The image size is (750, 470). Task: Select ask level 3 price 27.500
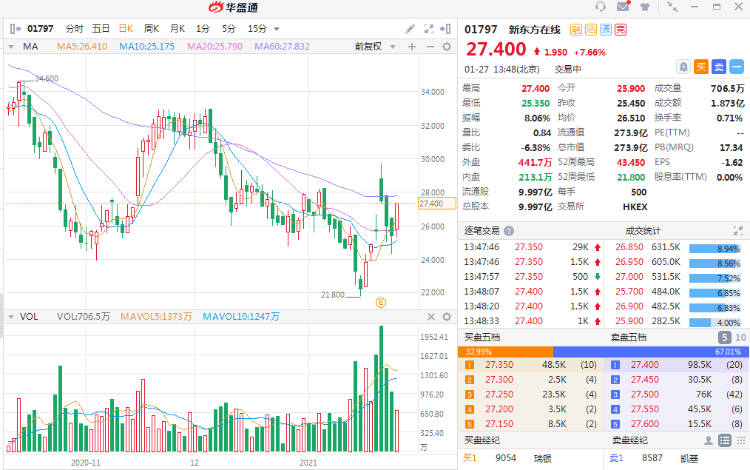[645, 394]
